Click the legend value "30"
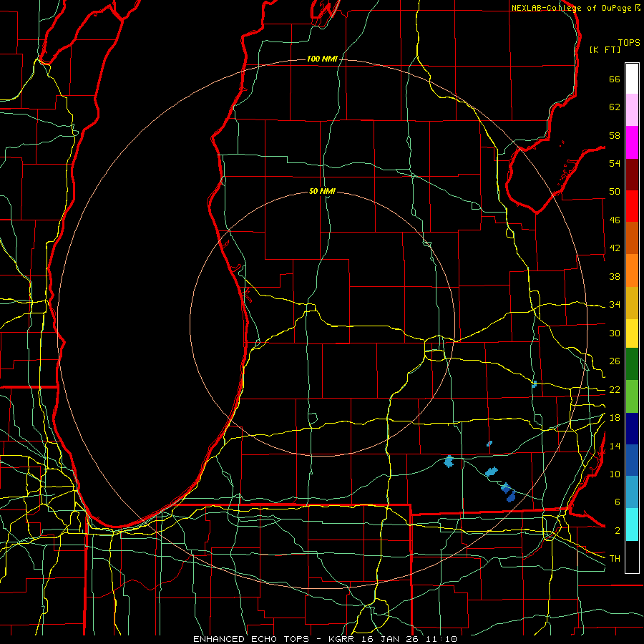Image resolution: width=644 pixels, height=644 pixels. point(615,333)
